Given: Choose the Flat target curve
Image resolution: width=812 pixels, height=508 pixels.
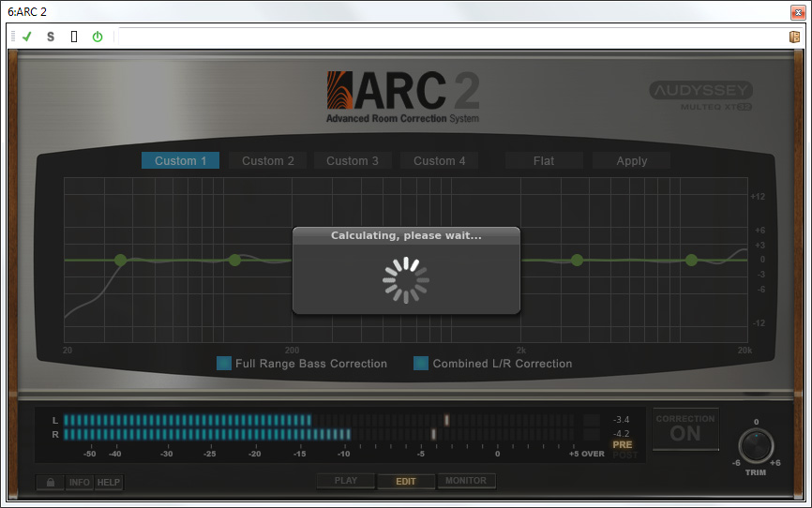Looking at the screenshot, I should coord(544,160).
